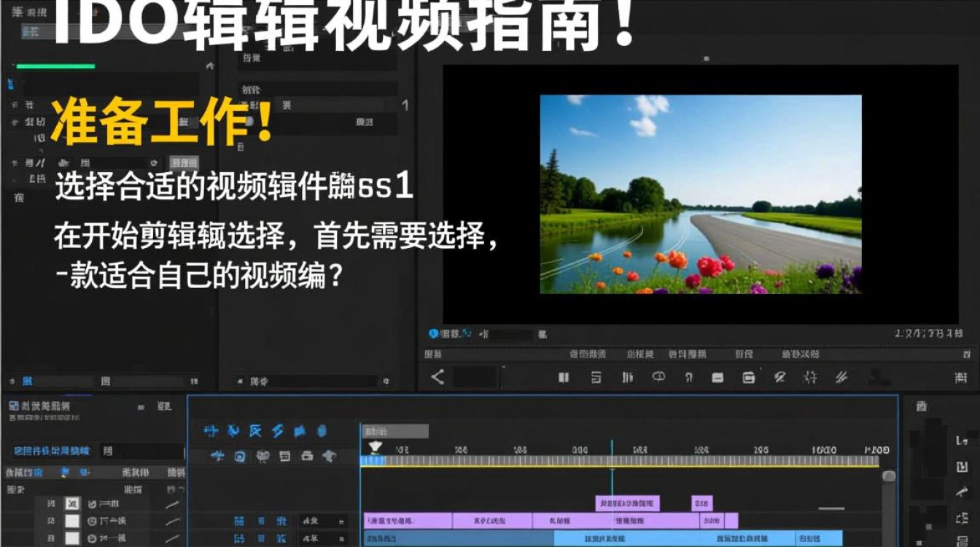Click the blue label text in the timeline panel

[52, 451]
